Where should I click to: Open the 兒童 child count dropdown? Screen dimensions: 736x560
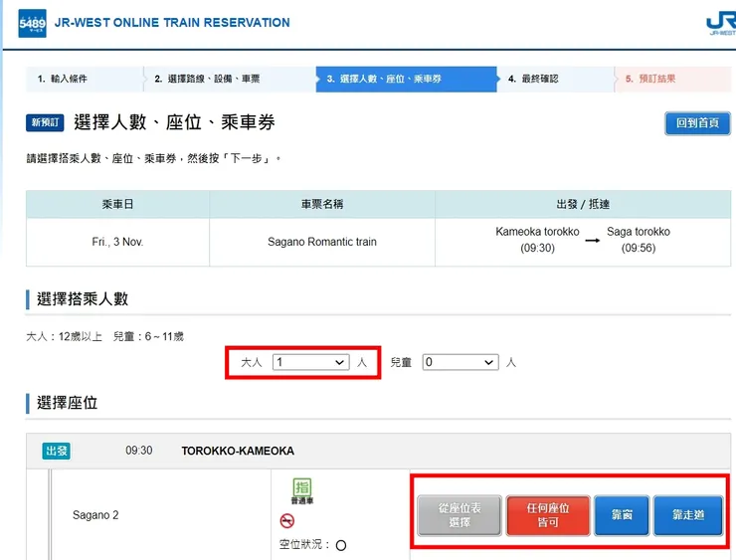(x=460, y=363)
